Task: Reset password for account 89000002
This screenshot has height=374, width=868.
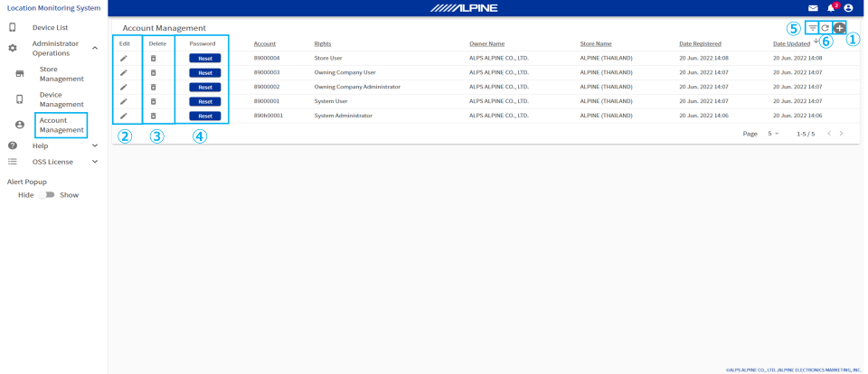Action: click(205, 87)
